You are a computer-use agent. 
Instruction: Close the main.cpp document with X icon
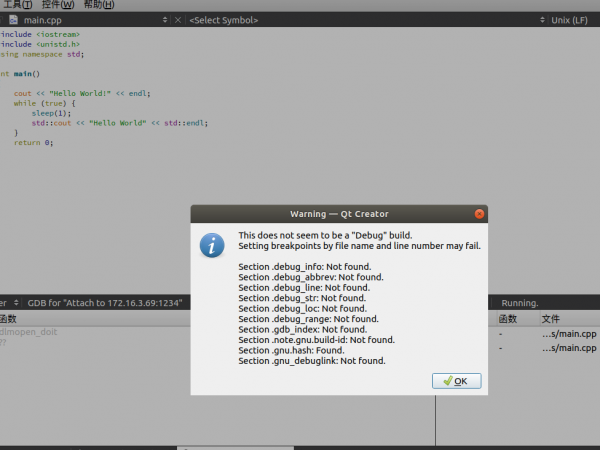click(178, 20)
